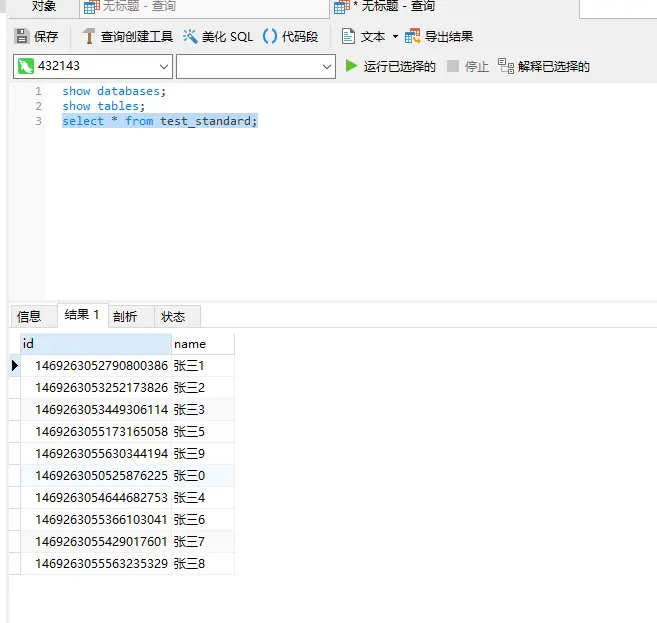Sort by the id column header
Viewport: 657px width, 623px height.
(95, 344)
